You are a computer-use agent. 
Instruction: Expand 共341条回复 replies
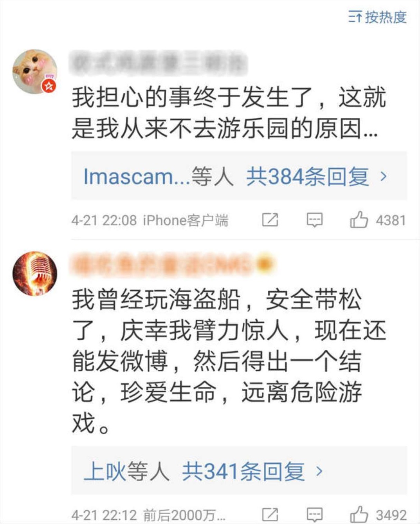pos(243,471)
